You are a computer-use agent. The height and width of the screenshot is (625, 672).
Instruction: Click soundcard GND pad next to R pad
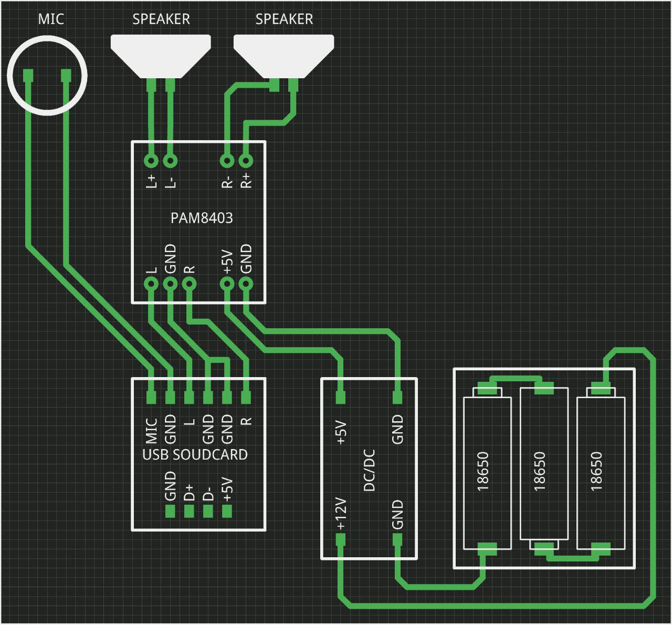click(227, 398)
